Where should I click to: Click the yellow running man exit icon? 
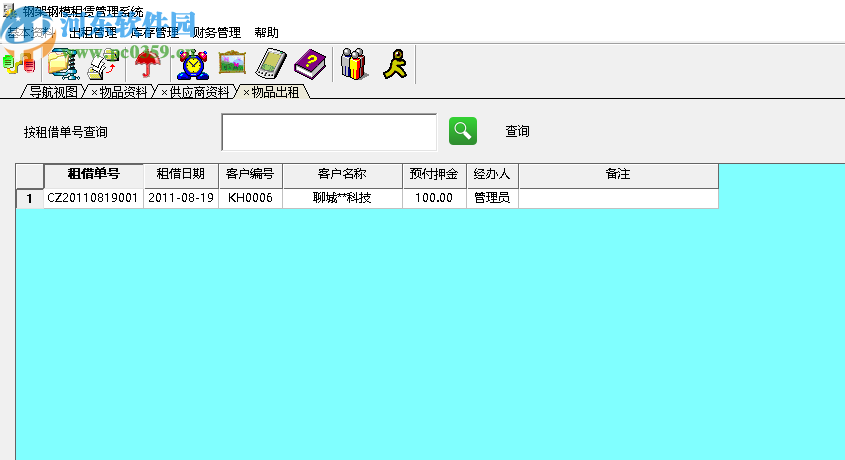(395, 64)
